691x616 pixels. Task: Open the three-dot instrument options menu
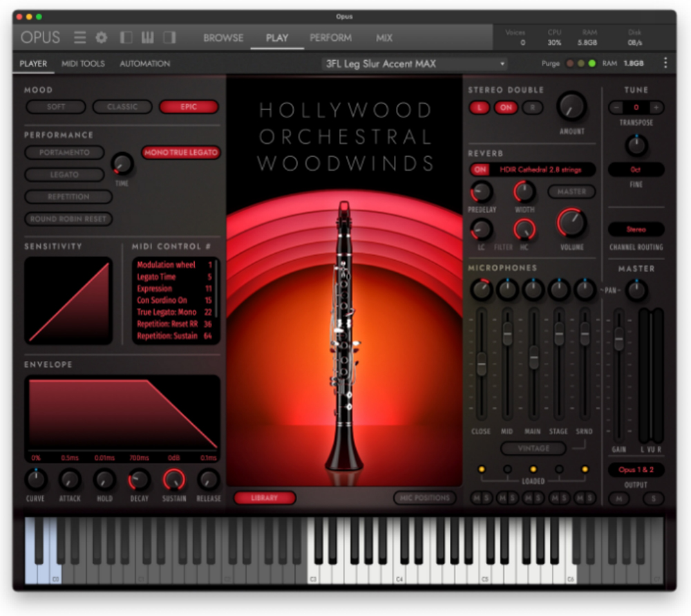665,63
